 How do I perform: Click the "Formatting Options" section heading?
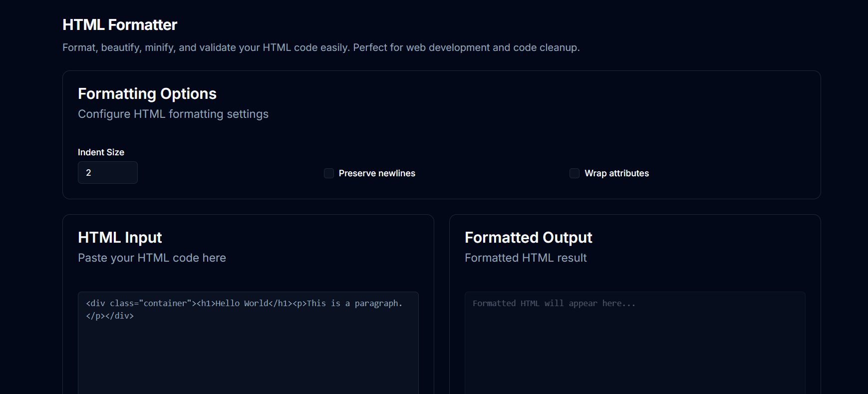pos(147,94)
